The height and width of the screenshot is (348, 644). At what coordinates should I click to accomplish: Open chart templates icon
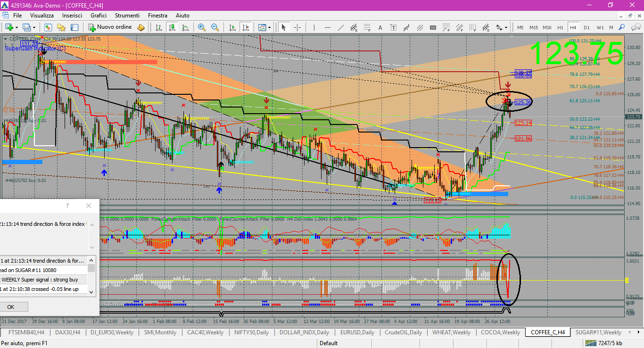(x=262, y=27)
